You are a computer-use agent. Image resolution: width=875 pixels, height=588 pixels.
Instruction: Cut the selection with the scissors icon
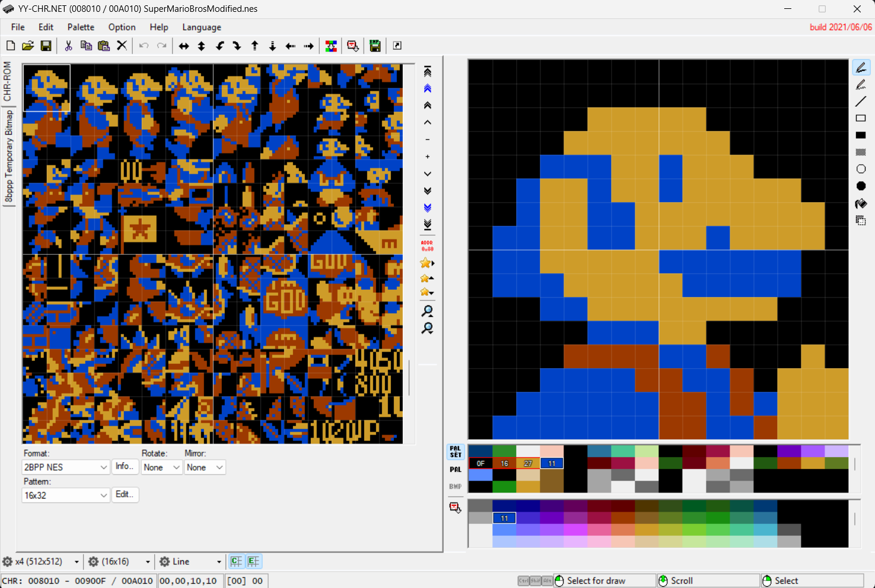(68, 46)
